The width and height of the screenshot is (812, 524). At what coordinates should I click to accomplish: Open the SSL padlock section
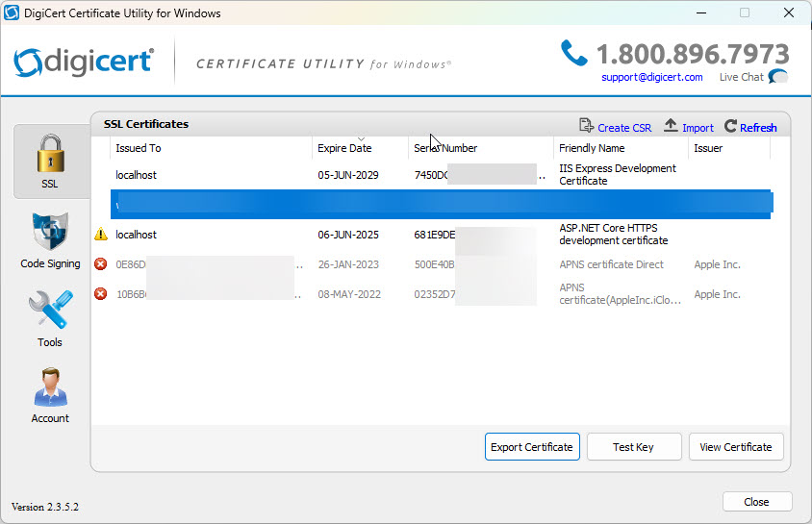51,161
